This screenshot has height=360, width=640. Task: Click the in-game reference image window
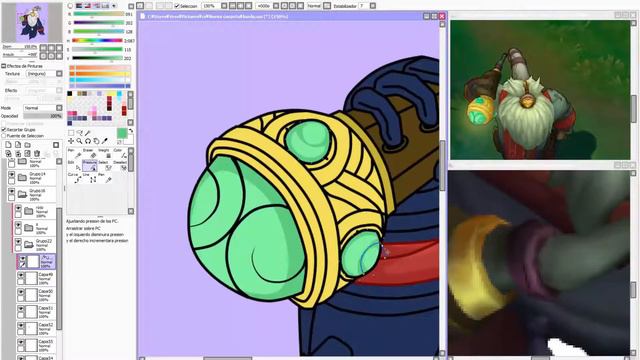click(540, 90)
